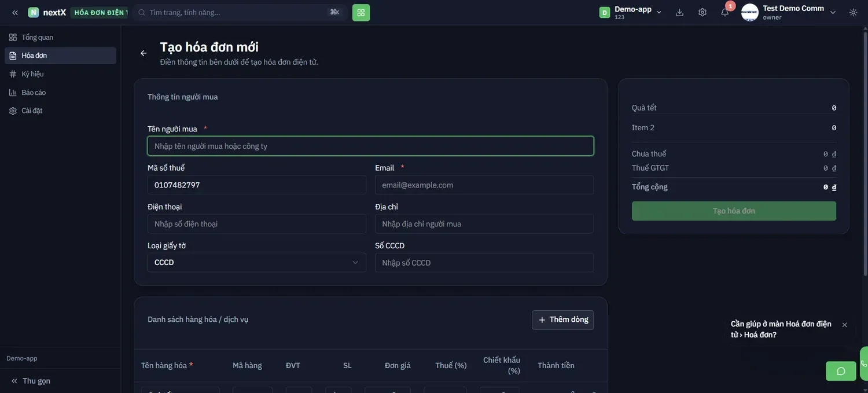Click the green Tạo hóa đơn button
The height and width of the screenshot is (393, 868).
(734, 211)
